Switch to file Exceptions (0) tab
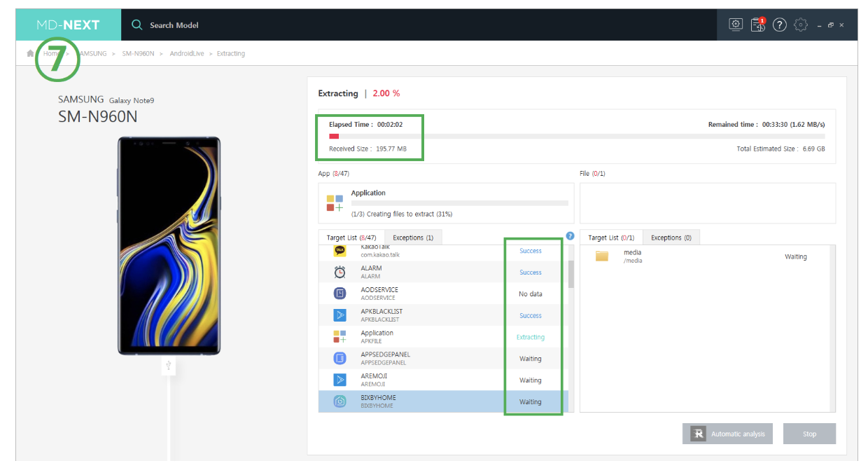 tap(671, 238)
